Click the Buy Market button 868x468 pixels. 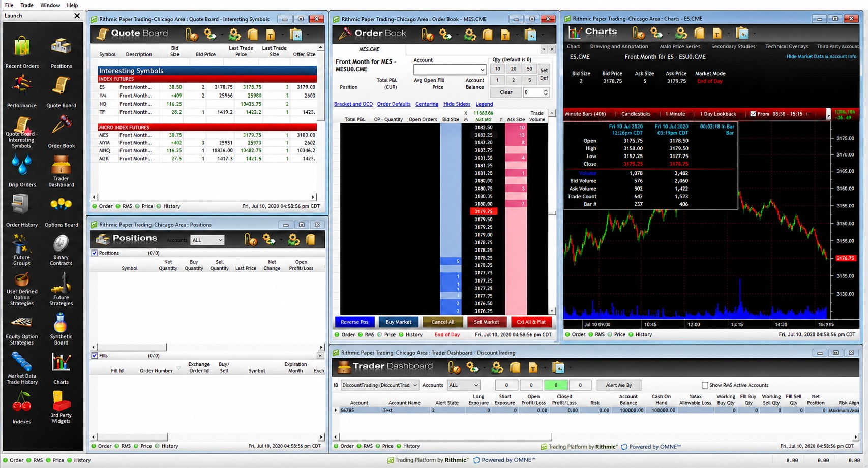click(399, 322)
